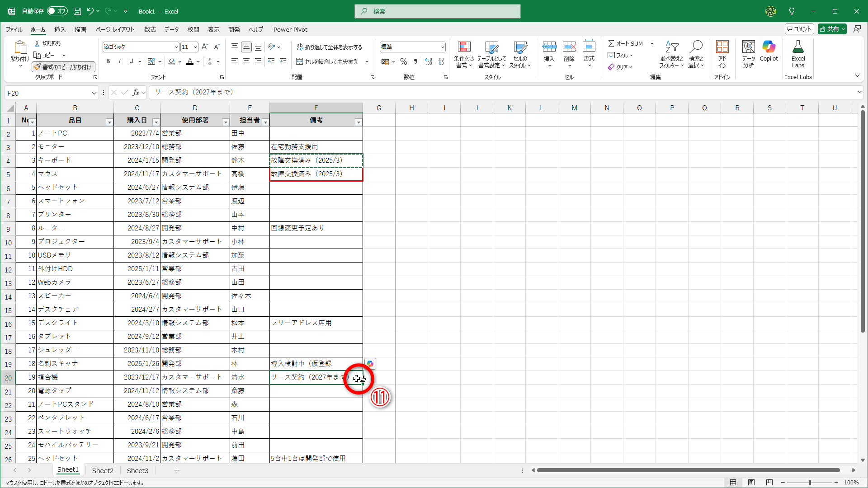This screenshot has height=488, width=868.
Task: Click the 共有 (Share) button
Action: pos(831,28)
